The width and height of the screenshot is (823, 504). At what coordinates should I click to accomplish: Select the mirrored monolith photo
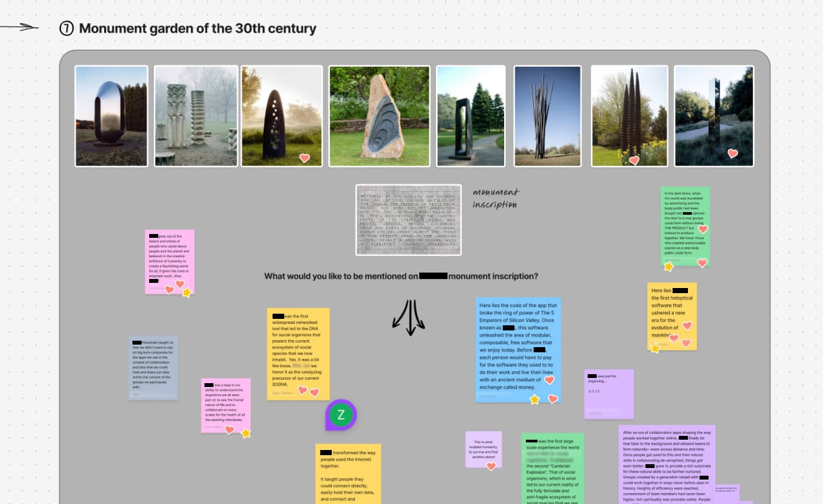point(714,116)
